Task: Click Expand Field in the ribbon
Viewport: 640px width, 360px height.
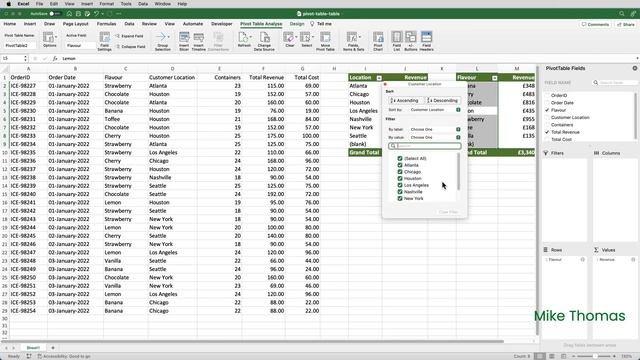Action: click(x=129, y=36)
